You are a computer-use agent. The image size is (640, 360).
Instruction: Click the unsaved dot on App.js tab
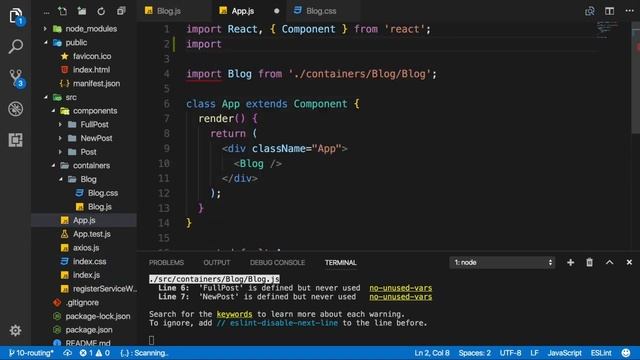pos(277,11)
